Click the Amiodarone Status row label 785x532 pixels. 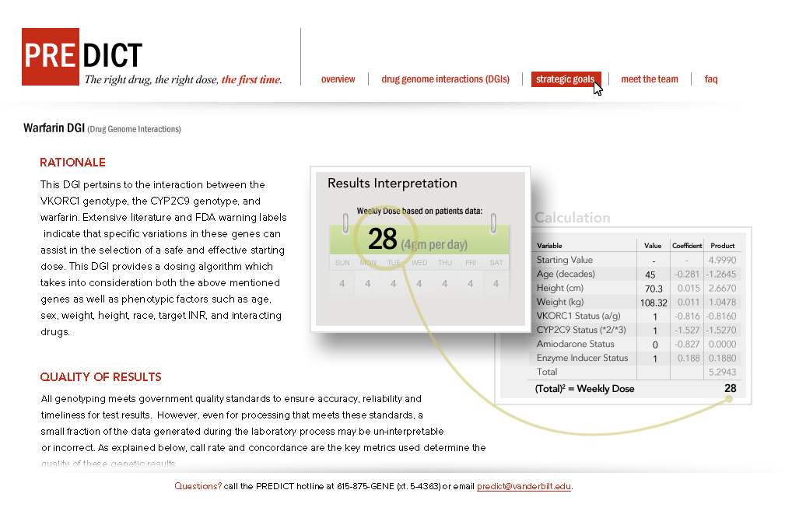pos(575,345)
